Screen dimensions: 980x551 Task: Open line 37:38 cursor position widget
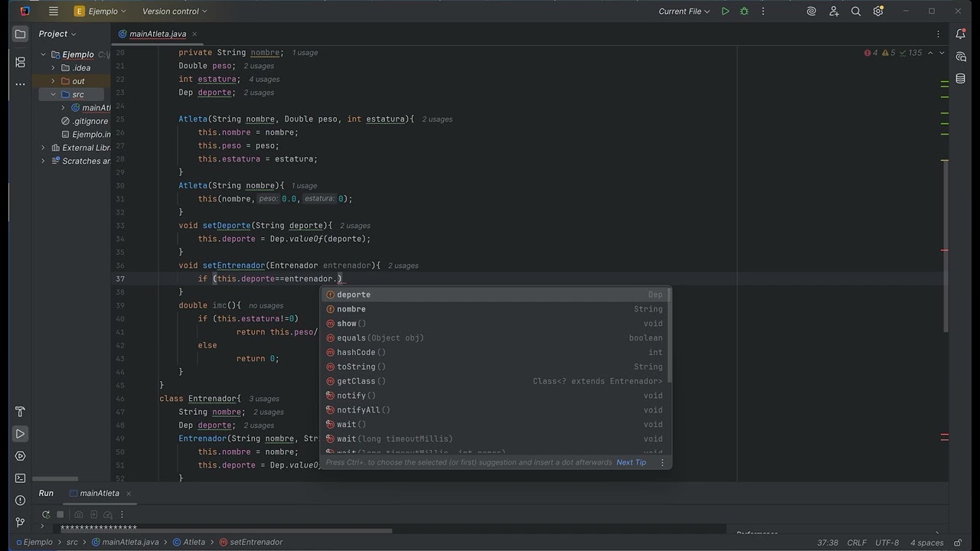[828, 543]
